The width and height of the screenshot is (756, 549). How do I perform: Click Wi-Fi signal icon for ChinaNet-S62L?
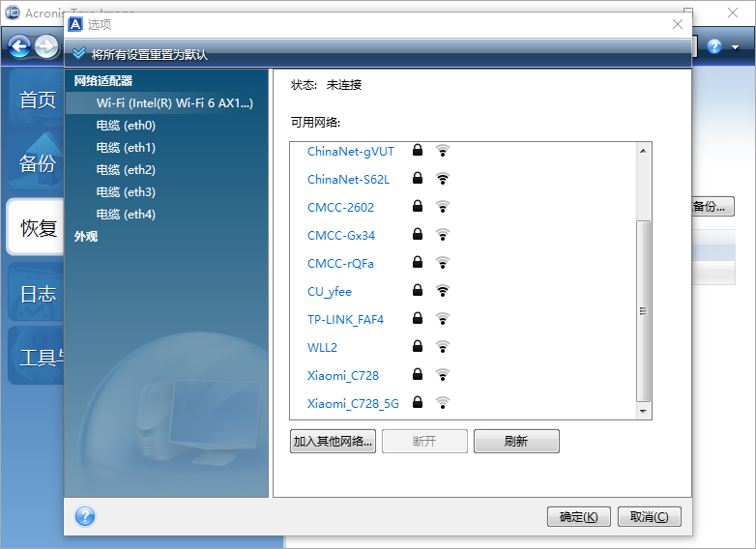point(442,179)
